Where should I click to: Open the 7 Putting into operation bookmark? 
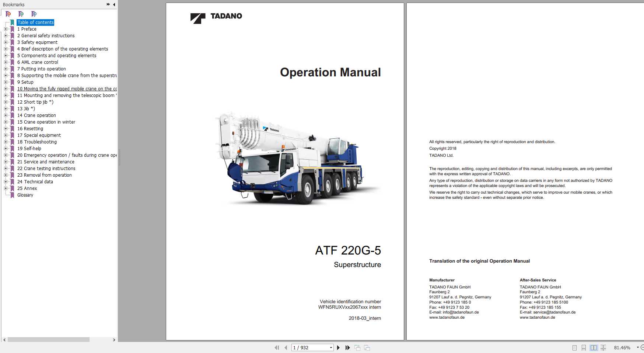pyautogui.click(x=42, y=69)
